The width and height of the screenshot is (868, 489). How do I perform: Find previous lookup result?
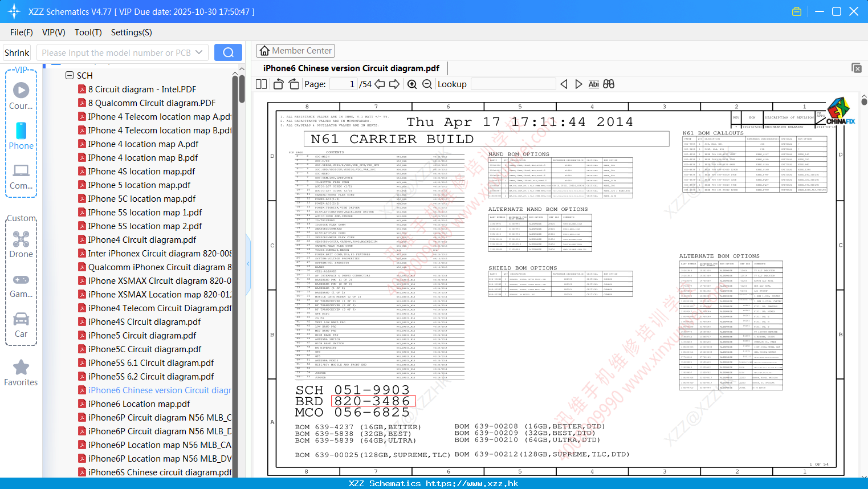tap(564, 84)
